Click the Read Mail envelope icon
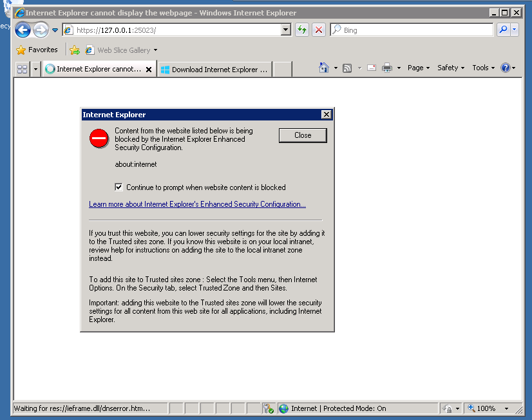The image size is (532, 420). [x=372, y=68]
